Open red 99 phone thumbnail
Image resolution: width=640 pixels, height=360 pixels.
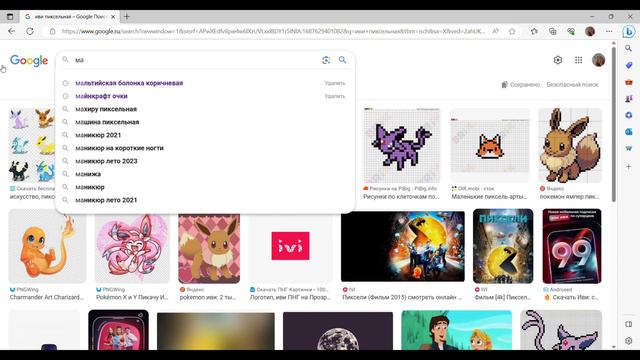point(571,246)
